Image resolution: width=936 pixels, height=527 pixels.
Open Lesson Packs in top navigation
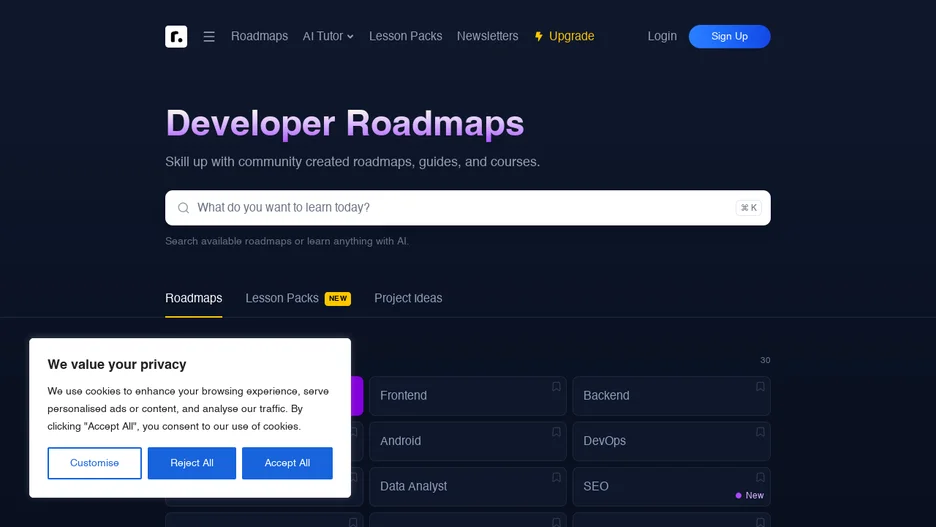[405, 36]
